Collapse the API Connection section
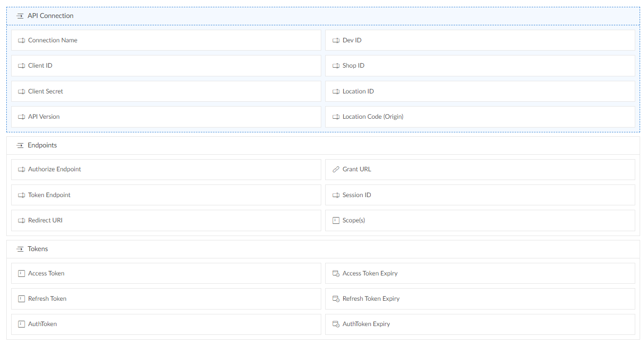This screenshot has width=644, height=347. click(x=20, y=16)
